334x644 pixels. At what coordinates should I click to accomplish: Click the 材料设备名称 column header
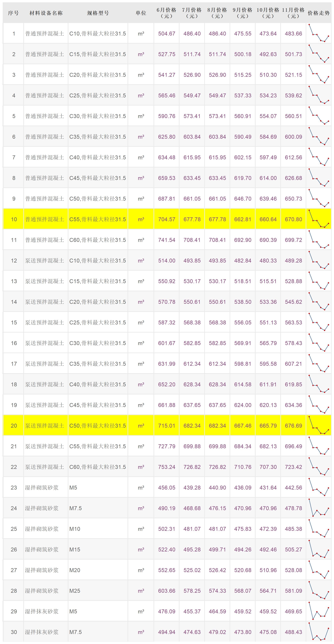(x=46, y=13)
